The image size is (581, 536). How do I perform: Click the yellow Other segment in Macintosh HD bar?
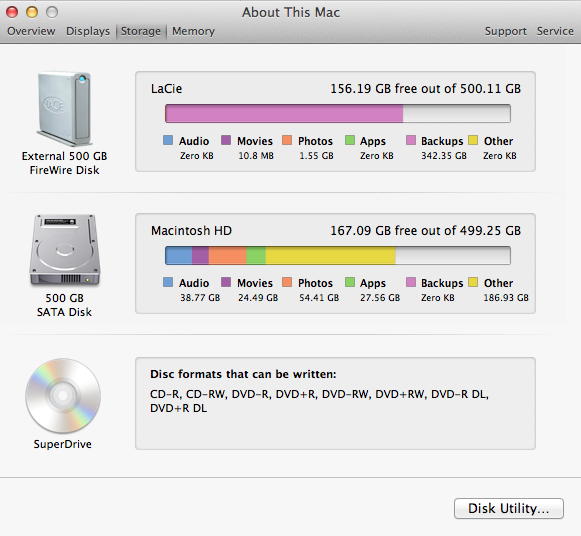331,256
